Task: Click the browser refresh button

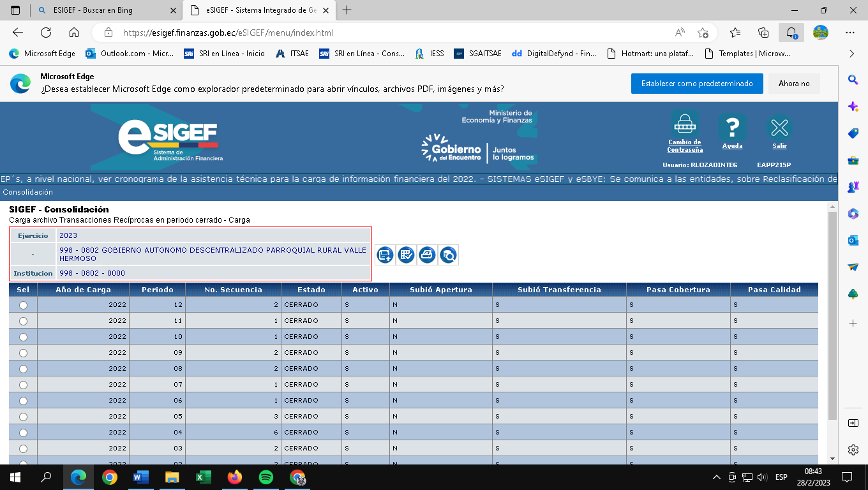Action: (x=46, y=33)
